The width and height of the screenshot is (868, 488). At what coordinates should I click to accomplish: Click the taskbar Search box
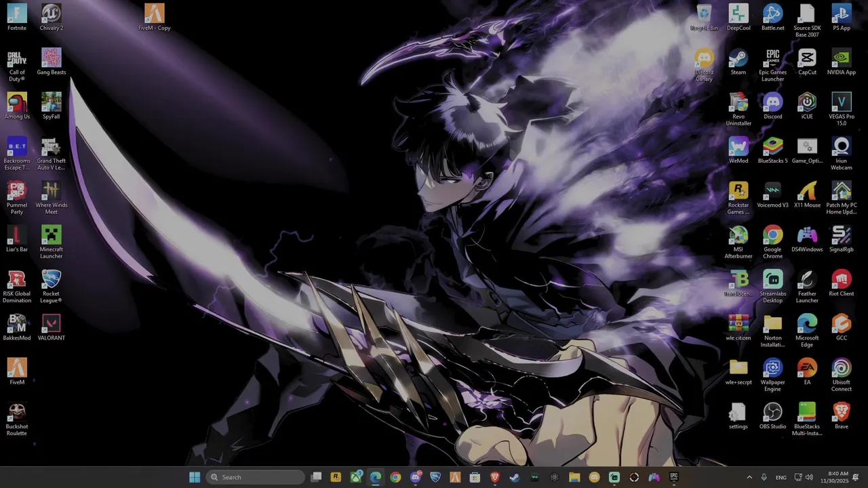[255, 477]
